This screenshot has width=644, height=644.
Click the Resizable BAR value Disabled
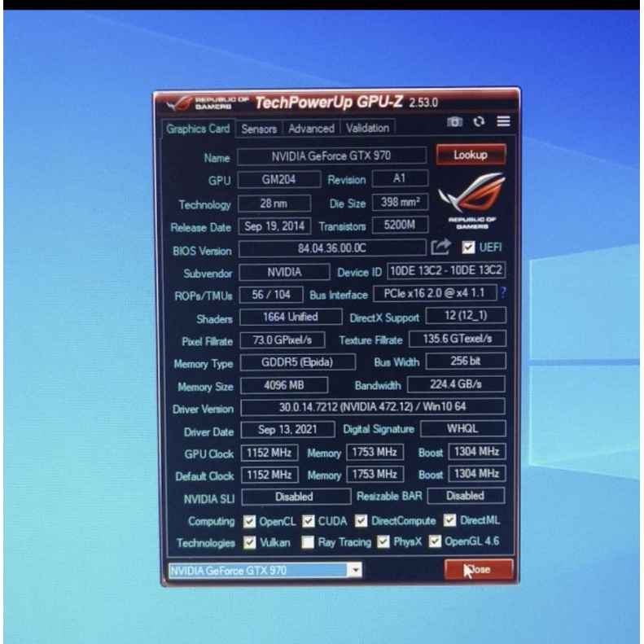click(x=466, y=496)
